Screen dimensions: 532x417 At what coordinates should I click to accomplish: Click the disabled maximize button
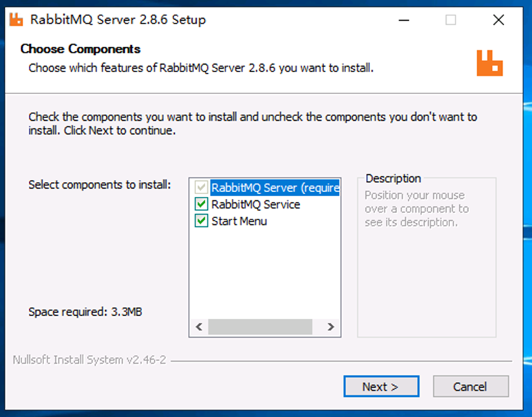(451, 20)
